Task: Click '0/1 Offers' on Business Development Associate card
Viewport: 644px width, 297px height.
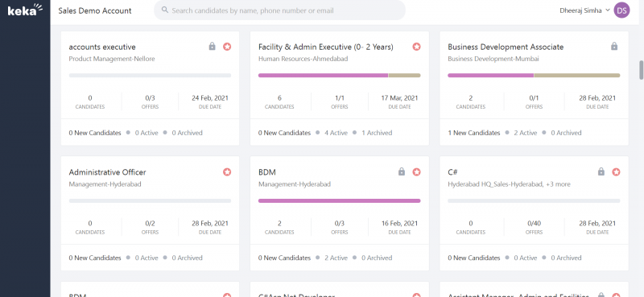Action: [534, 102]
